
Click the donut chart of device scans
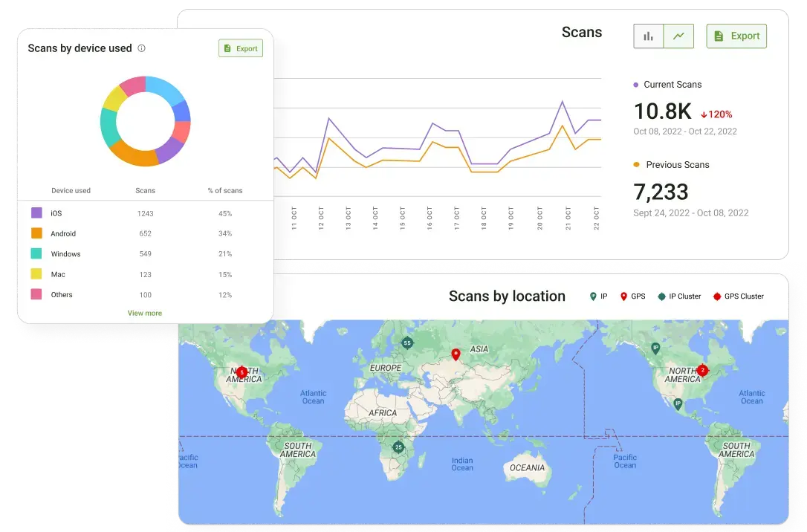(145, 121)
